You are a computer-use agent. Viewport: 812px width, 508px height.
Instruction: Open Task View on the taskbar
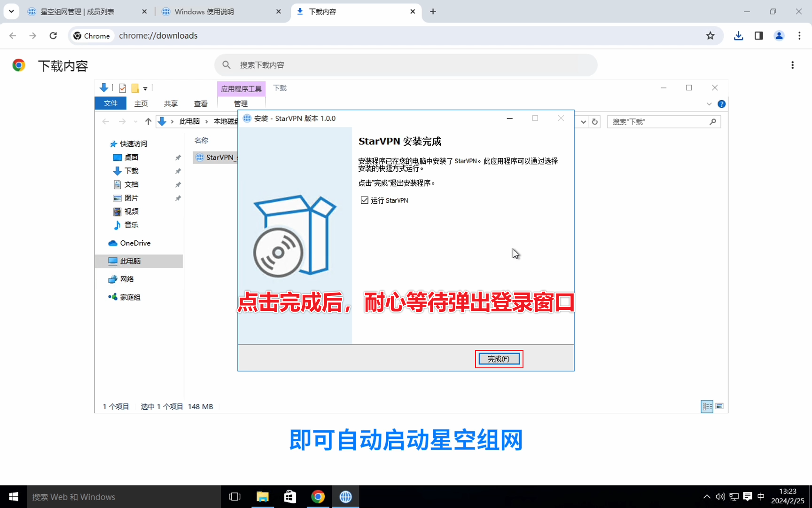click(234, 497)
